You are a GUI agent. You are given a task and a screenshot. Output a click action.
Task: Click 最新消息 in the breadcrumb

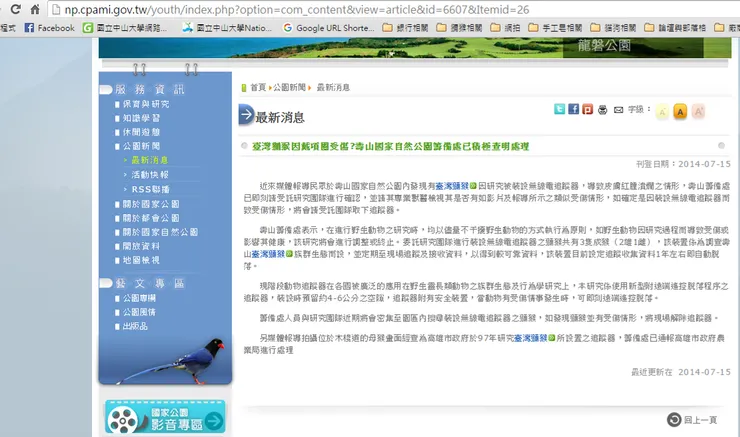pyautogui.click(x=333, y=87)
